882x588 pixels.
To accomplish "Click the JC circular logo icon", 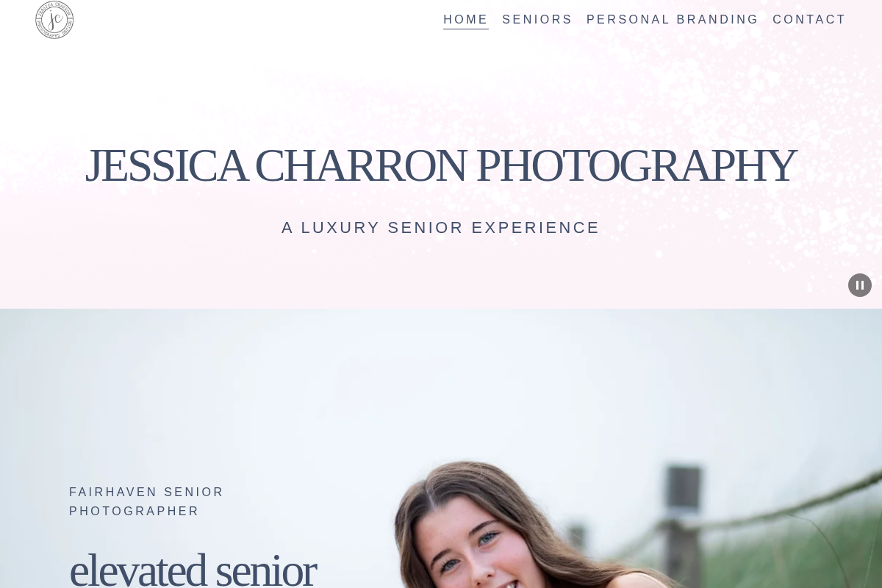I will point(54,20).
